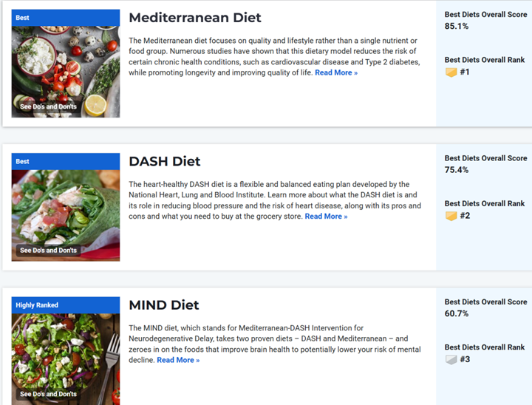Image resolution: width=532 pixels, height=405 pixels.
Task: Click the Highly Ranked badge on MIND Diet
Action: [x=37, y=305]
